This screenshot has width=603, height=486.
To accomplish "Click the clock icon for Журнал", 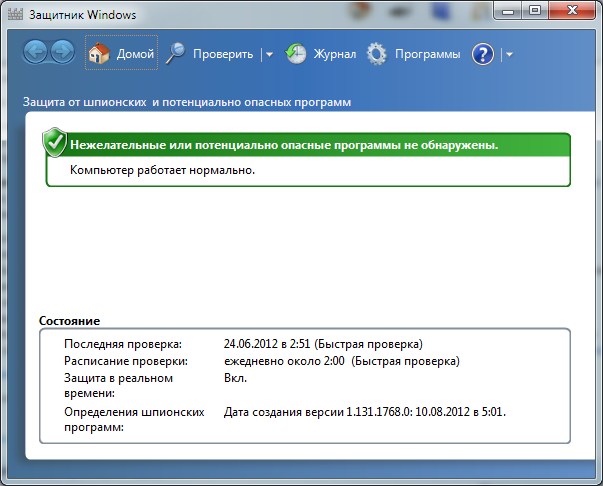I will [295, 53].
